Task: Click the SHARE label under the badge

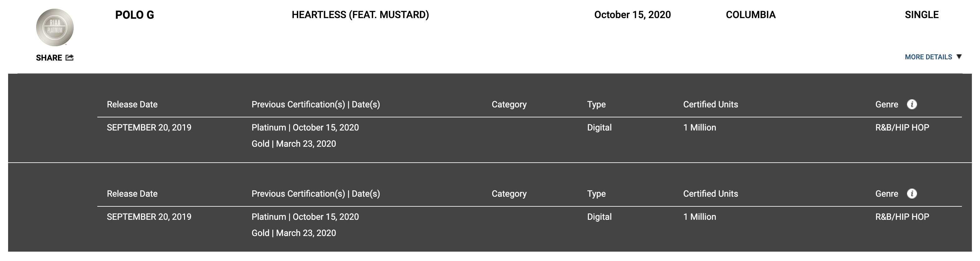Action: point(49,58)
